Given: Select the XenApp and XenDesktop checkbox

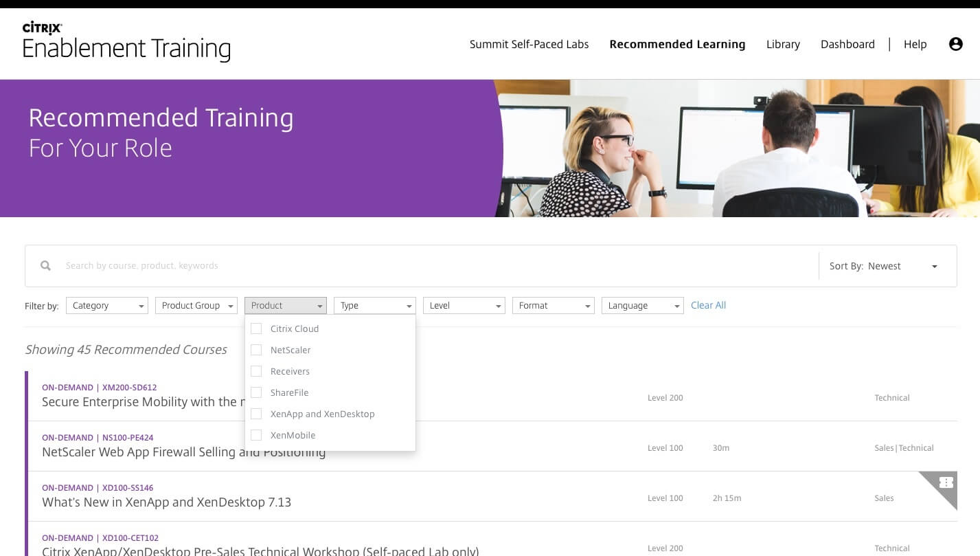Looking at the screenshot, I should pos(256,414).
